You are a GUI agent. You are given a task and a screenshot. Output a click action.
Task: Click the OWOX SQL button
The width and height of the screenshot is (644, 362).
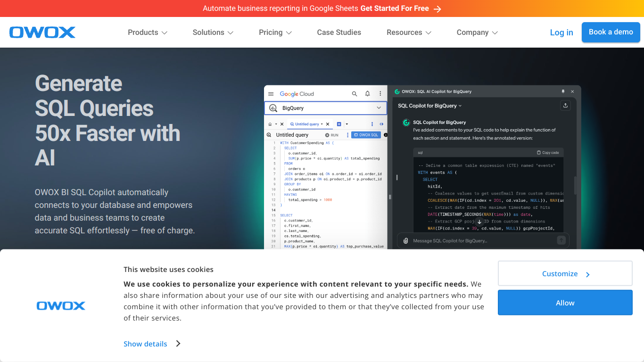[366, 135]
